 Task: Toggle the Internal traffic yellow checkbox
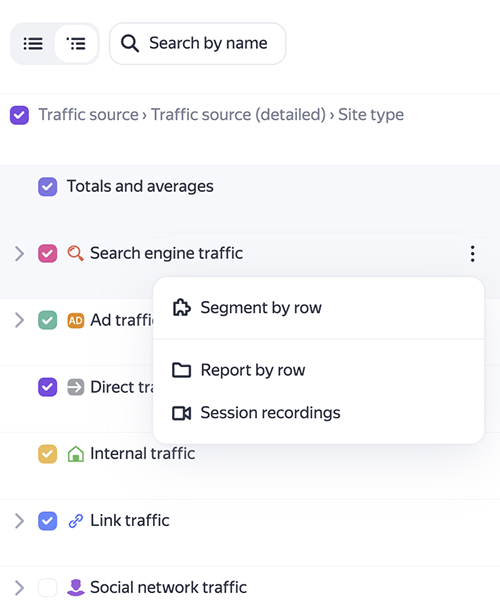(47, 454)
